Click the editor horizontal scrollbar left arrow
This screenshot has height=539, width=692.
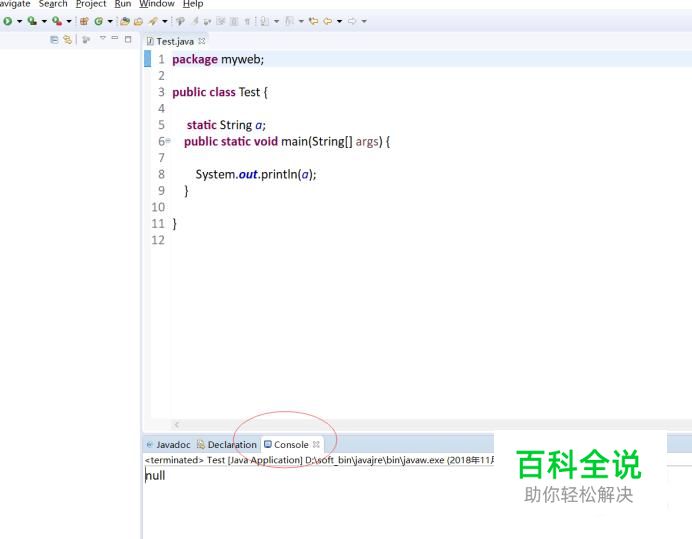tap(177, 425)
